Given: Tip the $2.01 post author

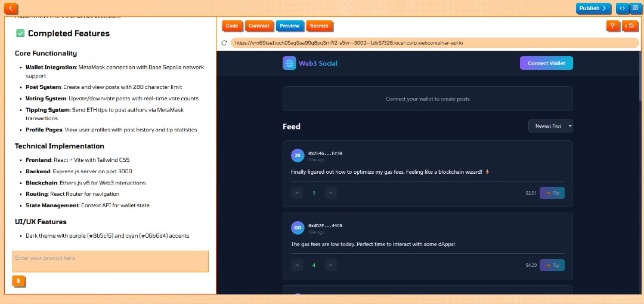Looking at the screenshot, I should pos(552,192).
